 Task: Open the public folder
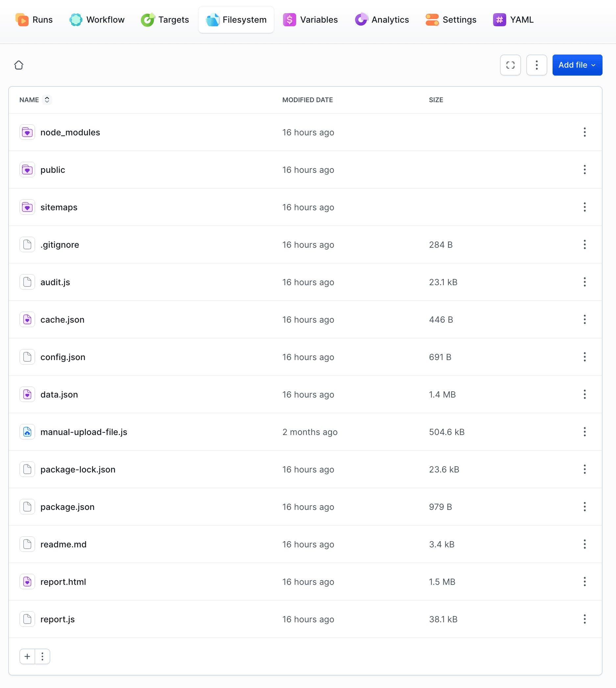(x=53, y=170)
